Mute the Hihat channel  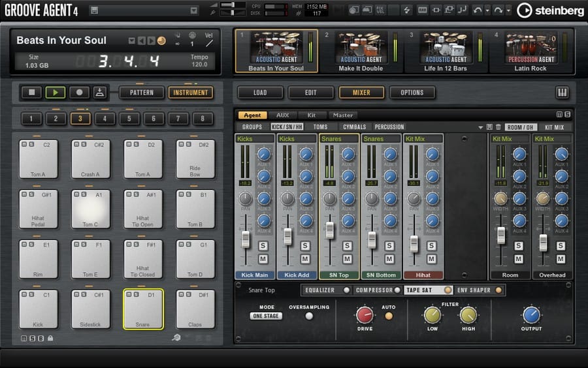tap(431, 259)
